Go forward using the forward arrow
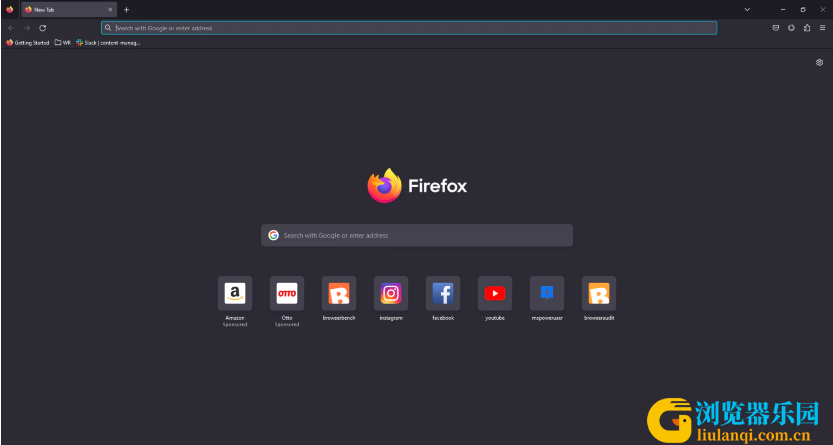Screen dimensions: 833x445 tap(27, 28)
